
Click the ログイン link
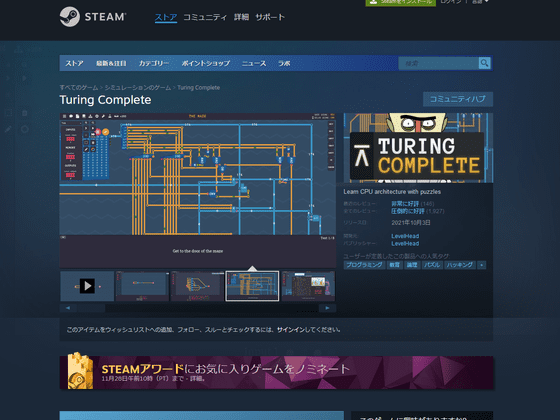pos(451,2)
